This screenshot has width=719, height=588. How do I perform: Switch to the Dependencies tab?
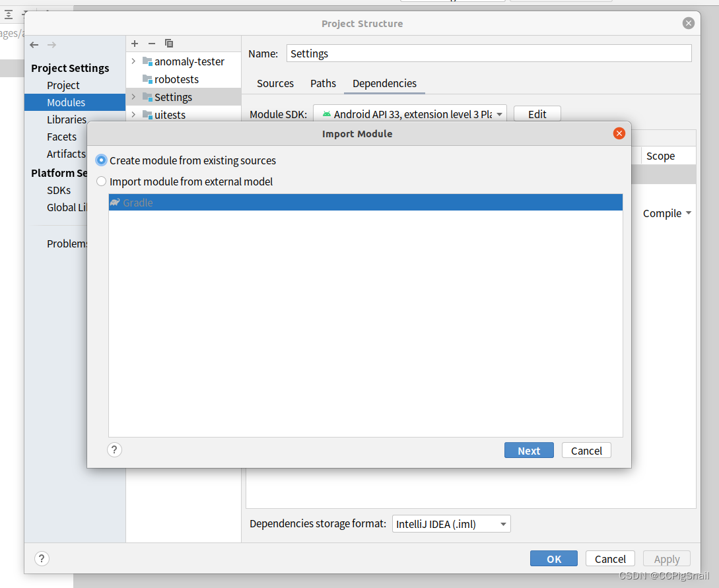[x=384, y=83]
